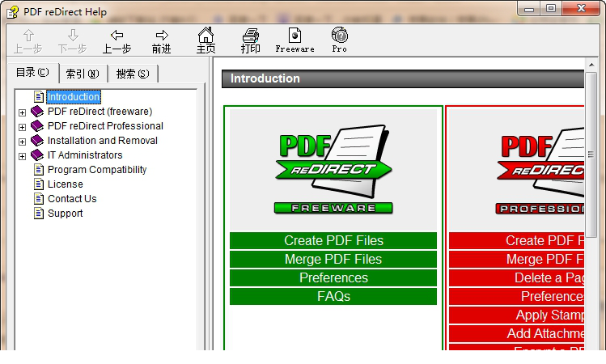Viewport: 606px width, 364px height.
Task: Click the Support page icon
Action: tap(38, 213)
